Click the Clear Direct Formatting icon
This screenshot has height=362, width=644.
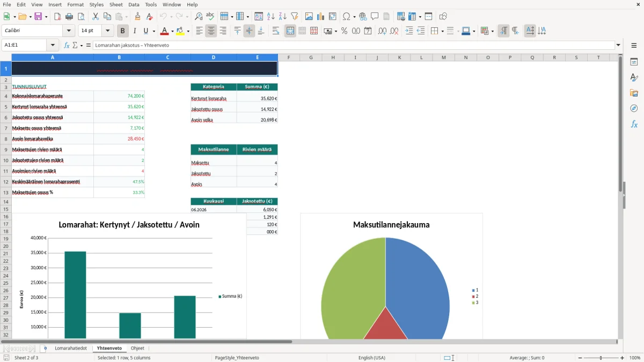point(150,17)
